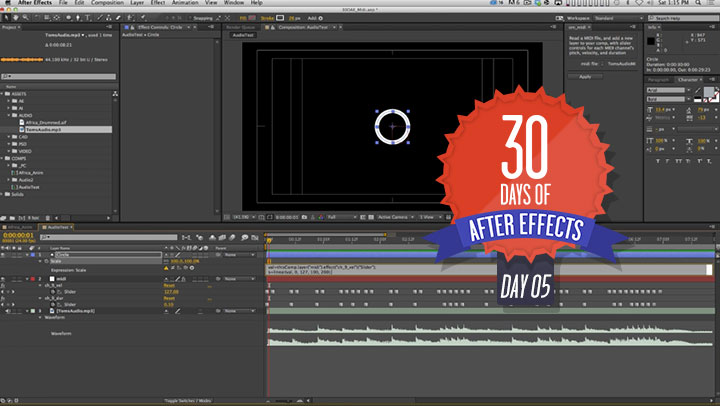This screenshot has width=720, height=406.
Task: Select the Puppet Pin tool
Action: click(143, 18)
